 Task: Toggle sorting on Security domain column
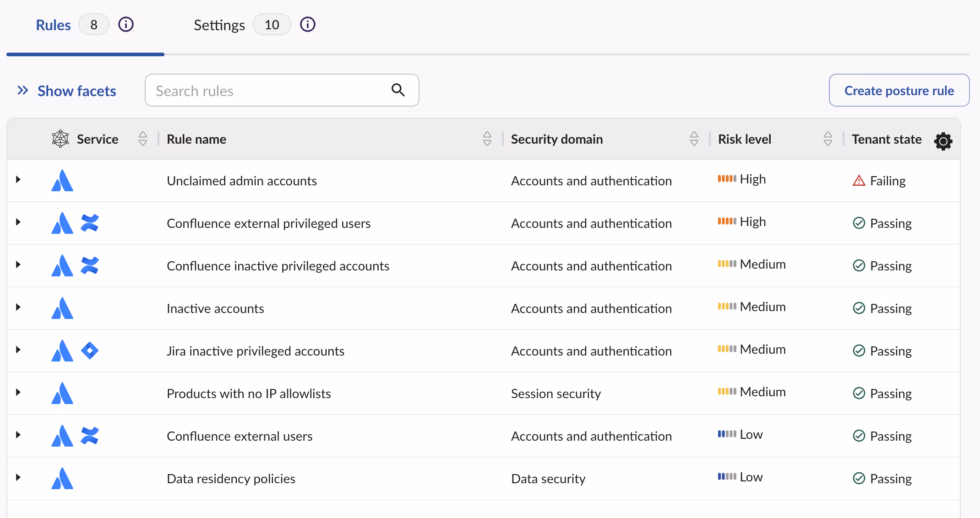(x=694, y=139)
